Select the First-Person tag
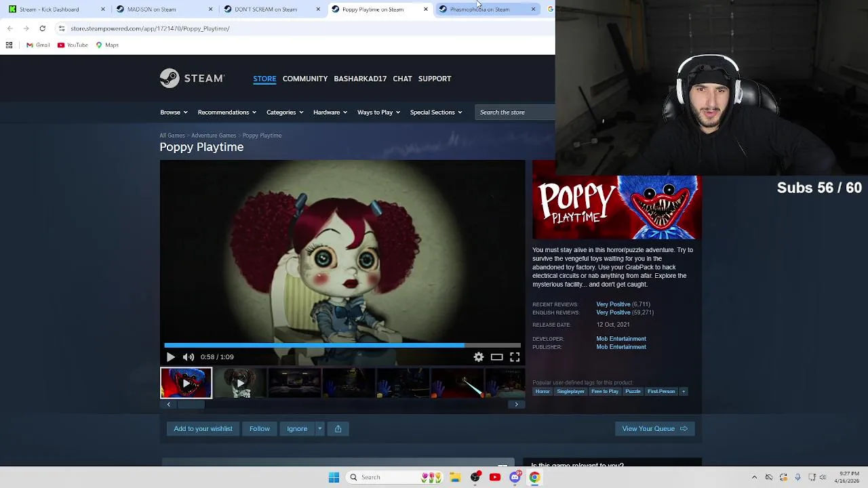Viewport: 868px width, 488px height. pos(661,391)
